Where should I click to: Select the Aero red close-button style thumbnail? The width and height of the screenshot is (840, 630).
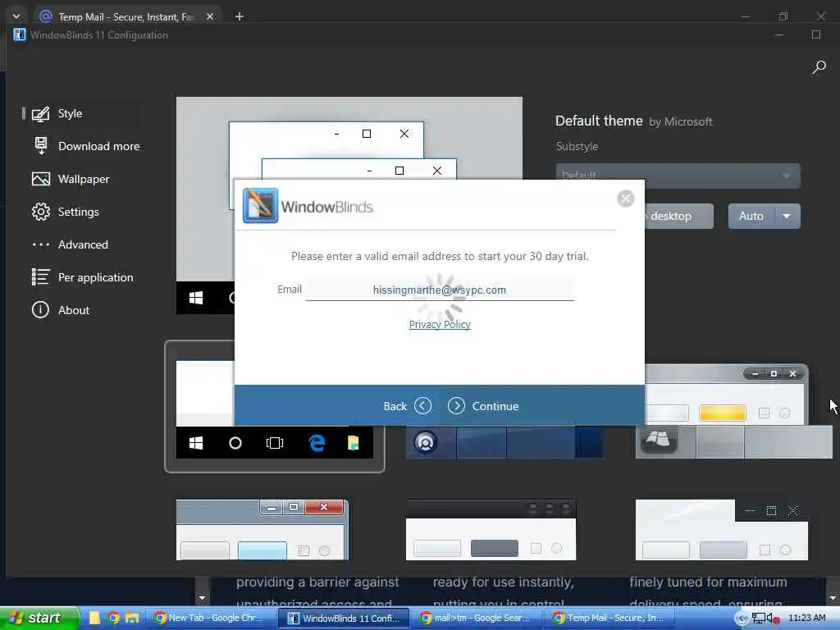[262, 530]
